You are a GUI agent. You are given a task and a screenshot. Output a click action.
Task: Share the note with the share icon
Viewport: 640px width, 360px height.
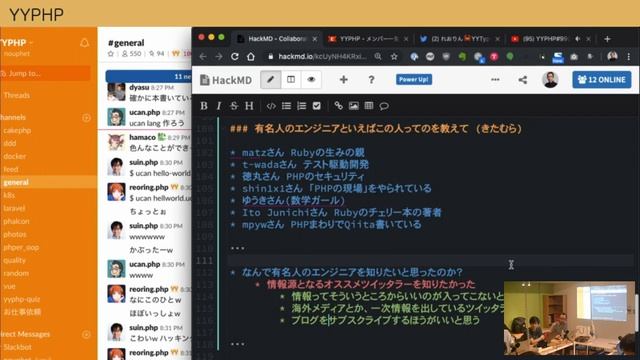(x=522, y=80)
